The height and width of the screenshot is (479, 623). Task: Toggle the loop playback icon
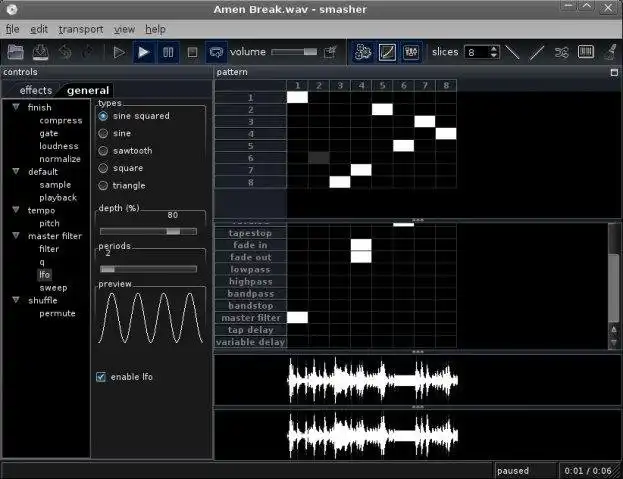click(217, 52)
